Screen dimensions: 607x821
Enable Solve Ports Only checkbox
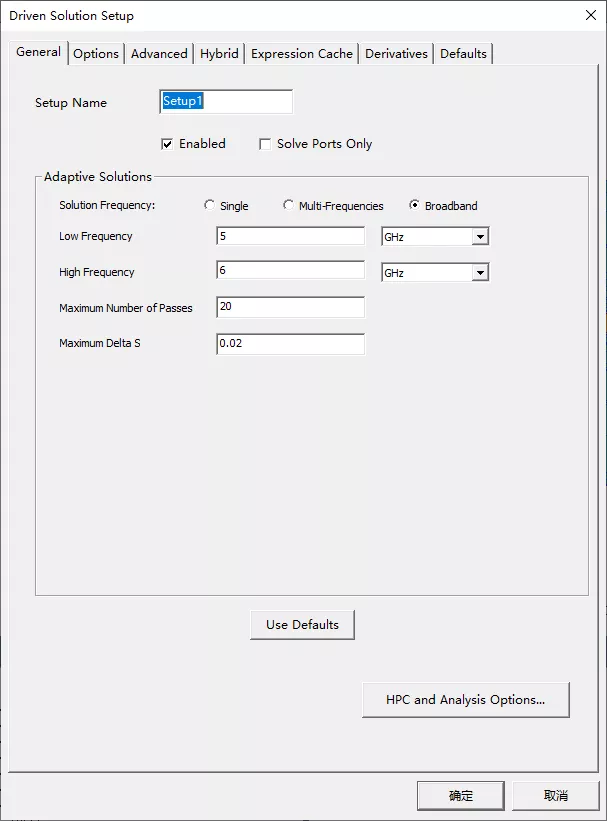[x=265, y=144]
